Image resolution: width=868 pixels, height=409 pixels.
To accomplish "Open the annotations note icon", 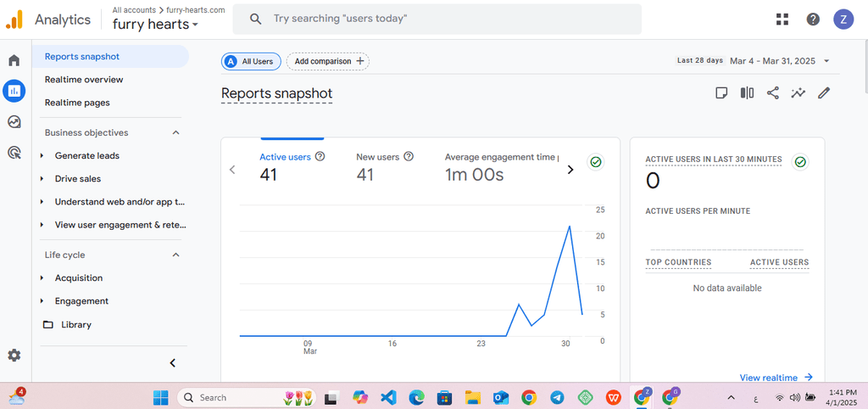I will [721, 92].
